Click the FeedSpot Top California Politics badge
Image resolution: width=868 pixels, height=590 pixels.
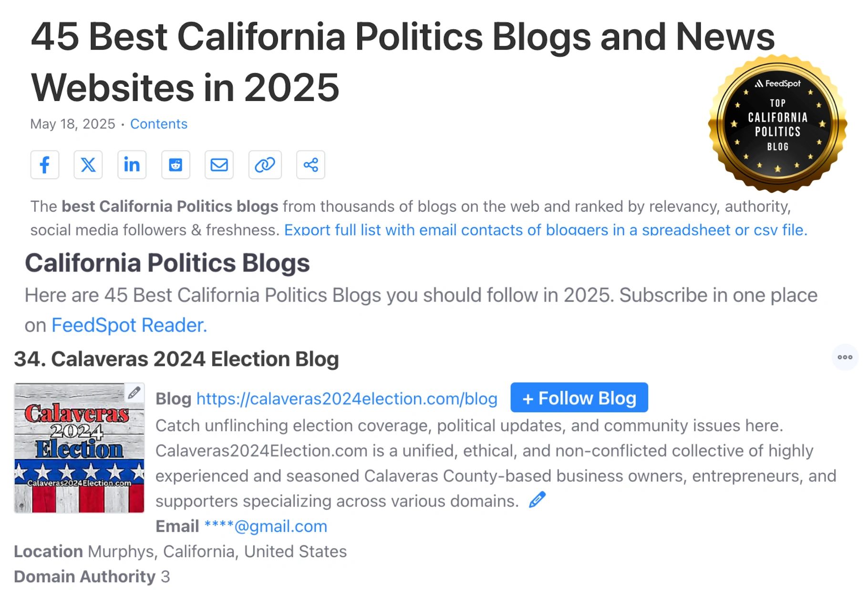pos(777,124)
